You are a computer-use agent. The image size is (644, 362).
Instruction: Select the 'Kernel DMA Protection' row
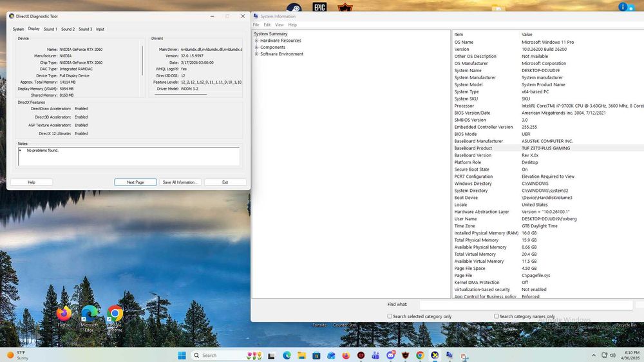pos(548,282)
